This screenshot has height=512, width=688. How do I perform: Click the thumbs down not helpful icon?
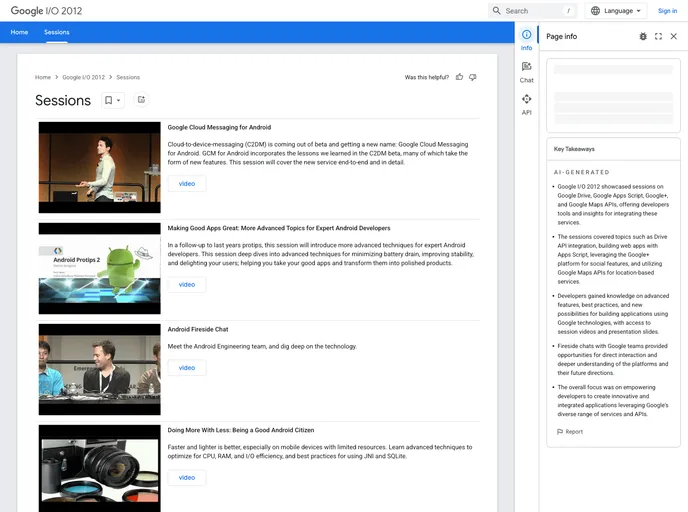click(x=473, y=77)
